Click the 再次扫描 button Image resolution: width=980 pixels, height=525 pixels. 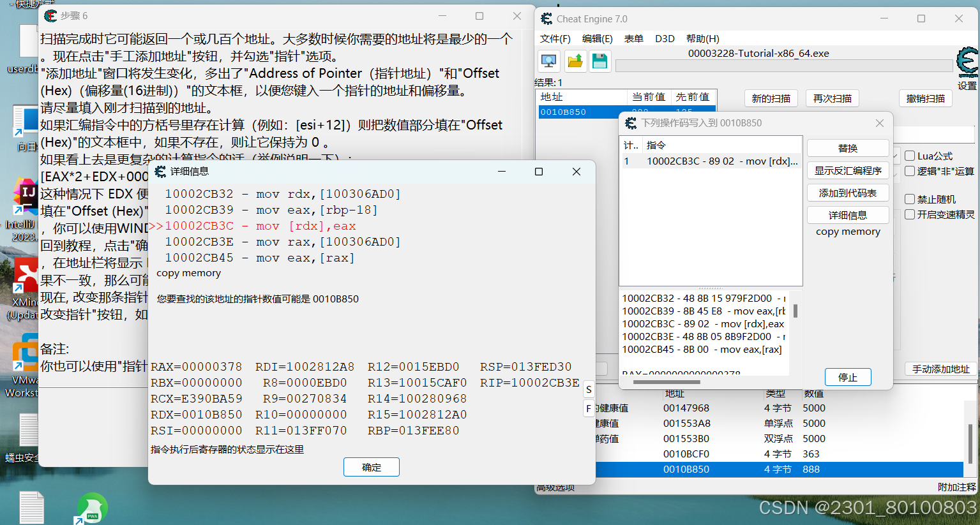tap(832, 98)
